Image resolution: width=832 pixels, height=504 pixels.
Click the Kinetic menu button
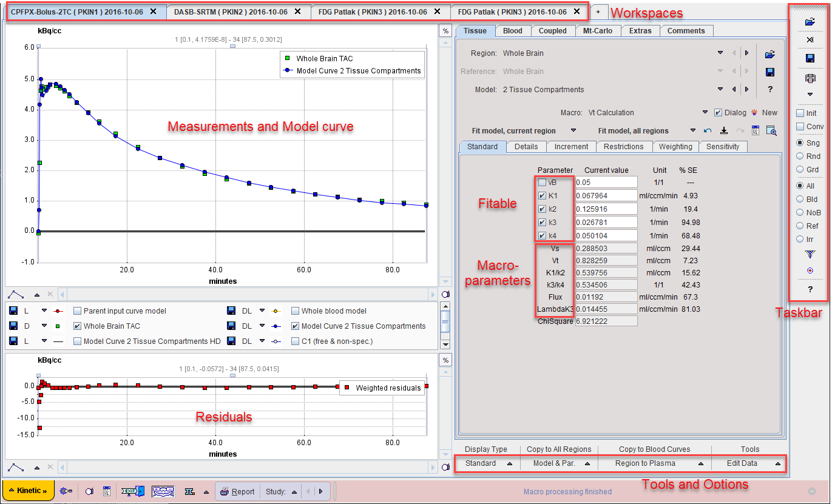(x=29, y=491)
